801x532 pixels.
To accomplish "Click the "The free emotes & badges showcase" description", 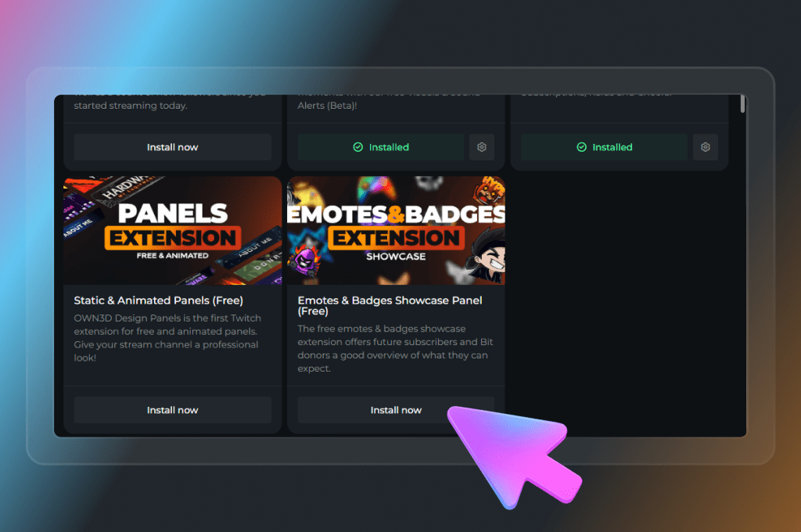I will (x=395, y=348).
